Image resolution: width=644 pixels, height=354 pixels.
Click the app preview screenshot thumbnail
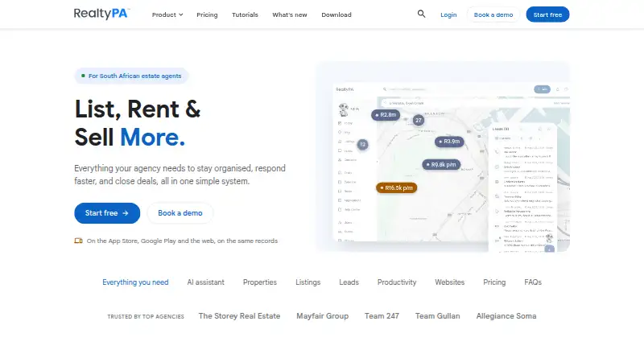(x=443, y=157)
